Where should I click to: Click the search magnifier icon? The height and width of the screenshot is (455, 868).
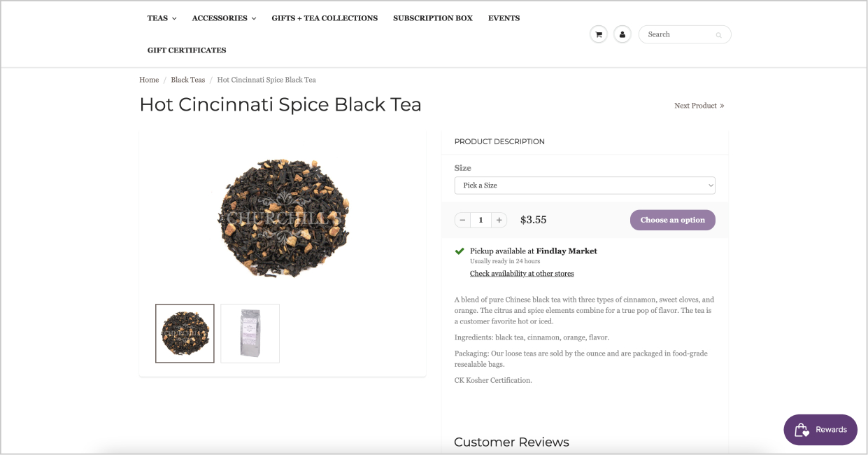pyautogui.click(x=718, y=35)
